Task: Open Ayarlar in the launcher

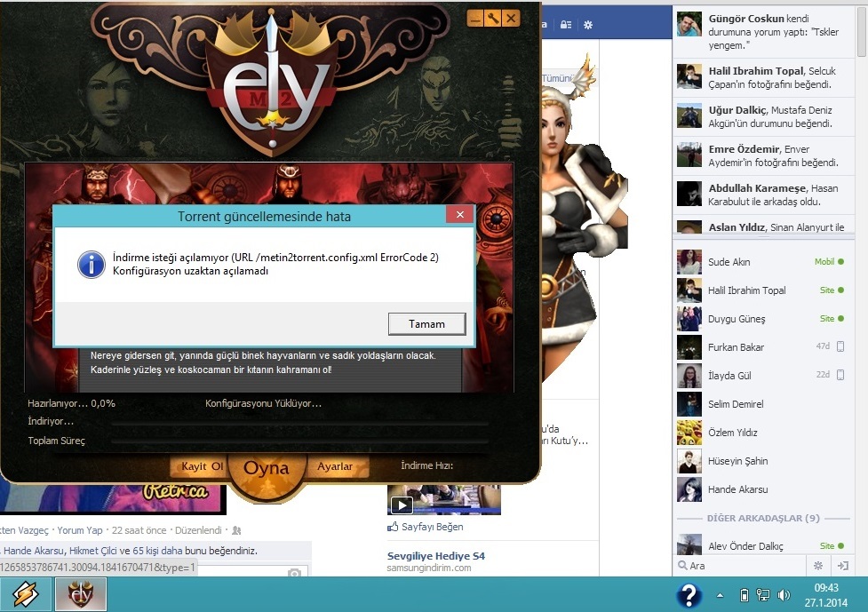Action: click(x=335, y=466)
